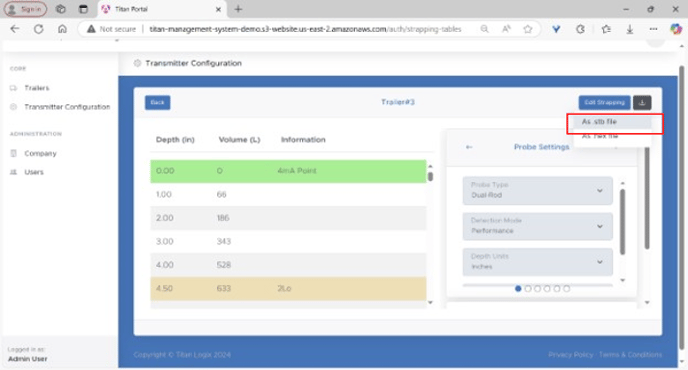Select the first filled pagination dot
The width and height of the screenshot is (688, 370).
518,288
